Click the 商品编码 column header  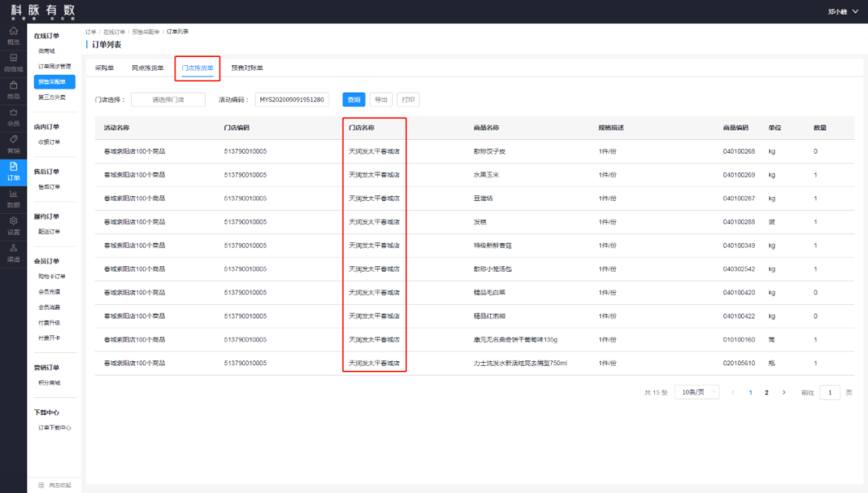pyautogui.click(x=735, y=127)
